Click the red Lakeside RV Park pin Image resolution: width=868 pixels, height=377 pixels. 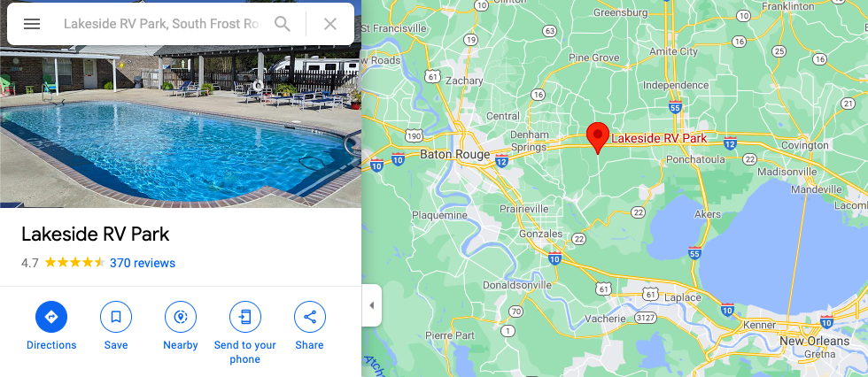coord(598,138)
